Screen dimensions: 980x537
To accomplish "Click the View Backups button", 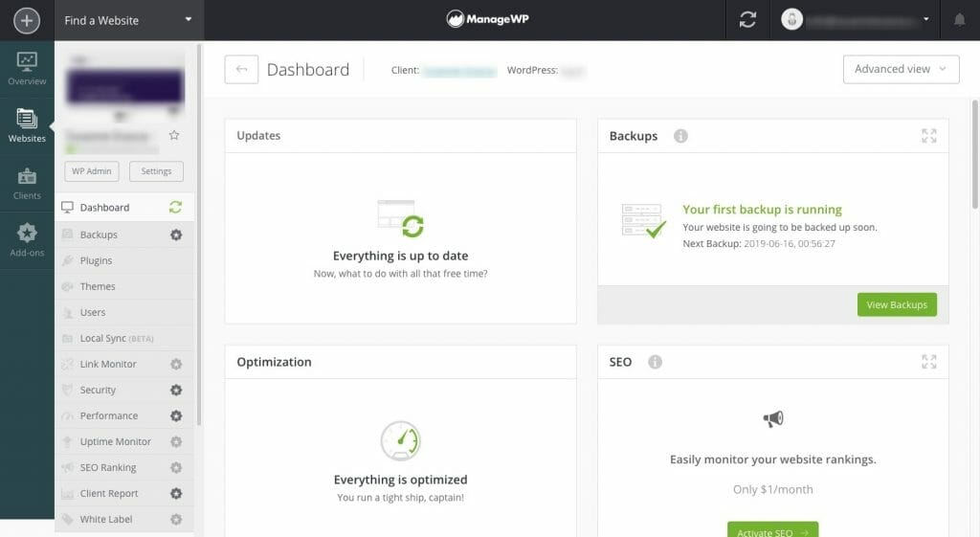I will 897,304.
